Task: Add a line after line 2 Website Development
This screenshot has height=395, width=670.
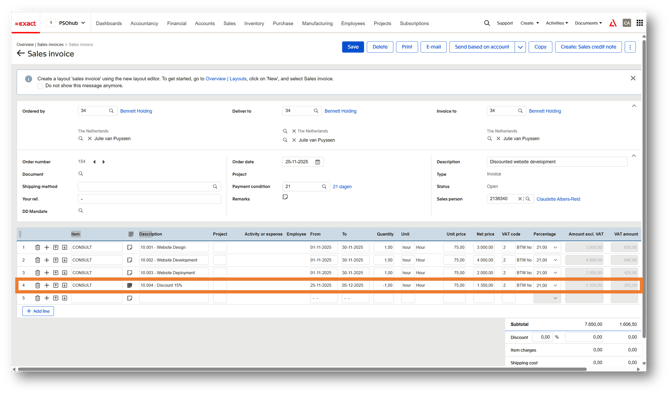Action: (47, 260)
